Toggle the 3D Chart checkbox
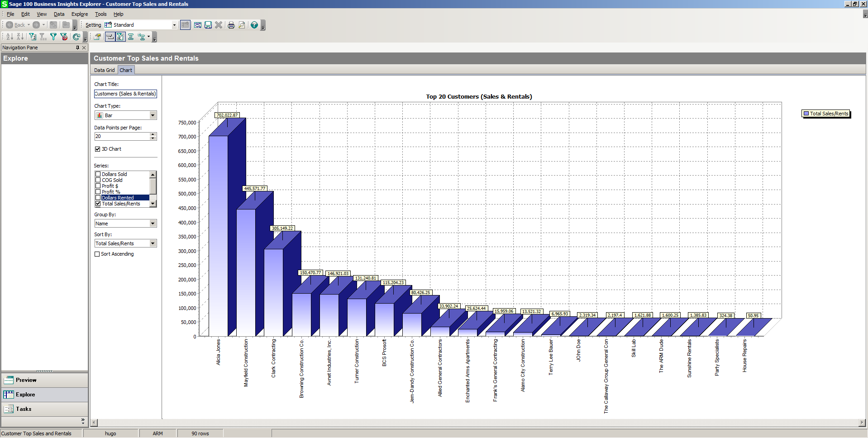This screenshot has width=868, height=438. tap(97, 149)
